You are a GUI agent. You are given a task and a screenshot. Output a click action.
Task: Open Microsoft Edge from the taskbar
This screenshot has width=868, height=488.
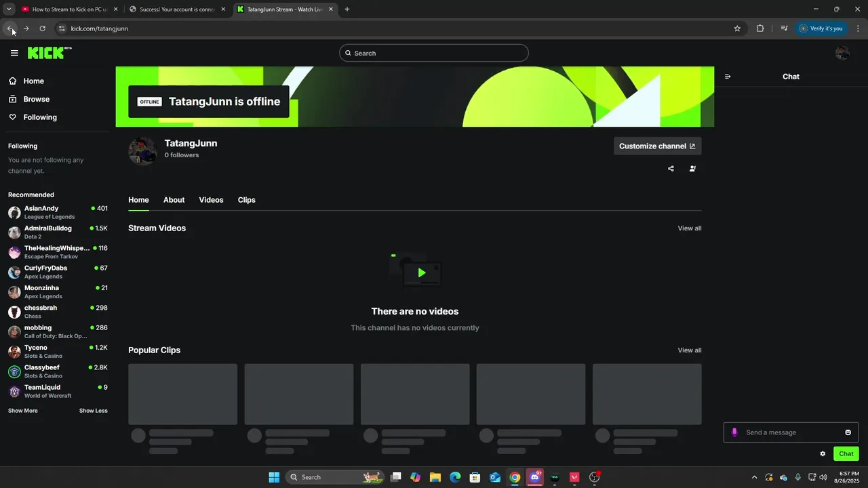click(455, 477)
